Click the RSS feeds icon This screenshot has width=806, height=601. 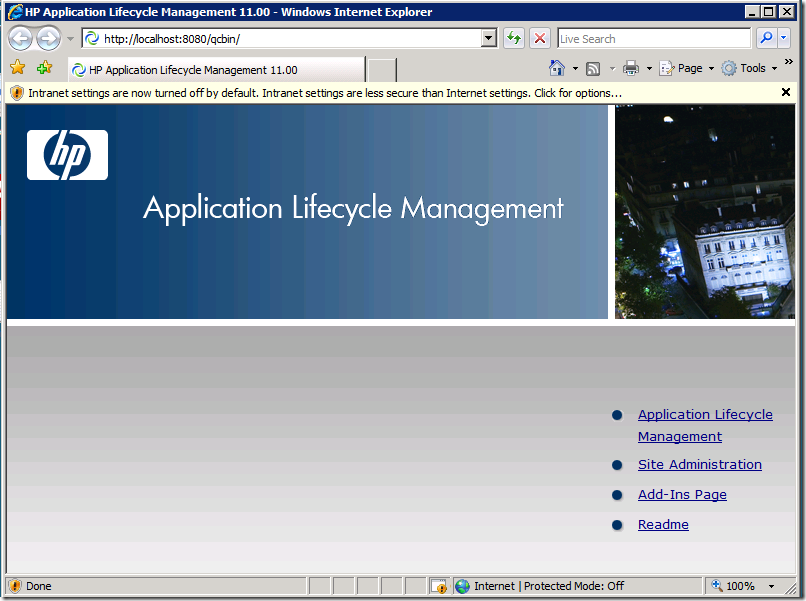point(593,68)
